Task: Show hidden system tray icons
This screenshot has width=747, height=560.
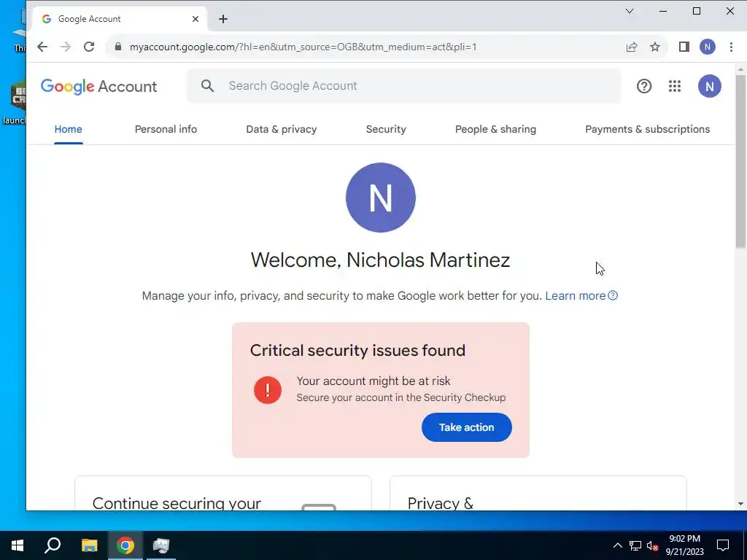Action: click(617, 545)
